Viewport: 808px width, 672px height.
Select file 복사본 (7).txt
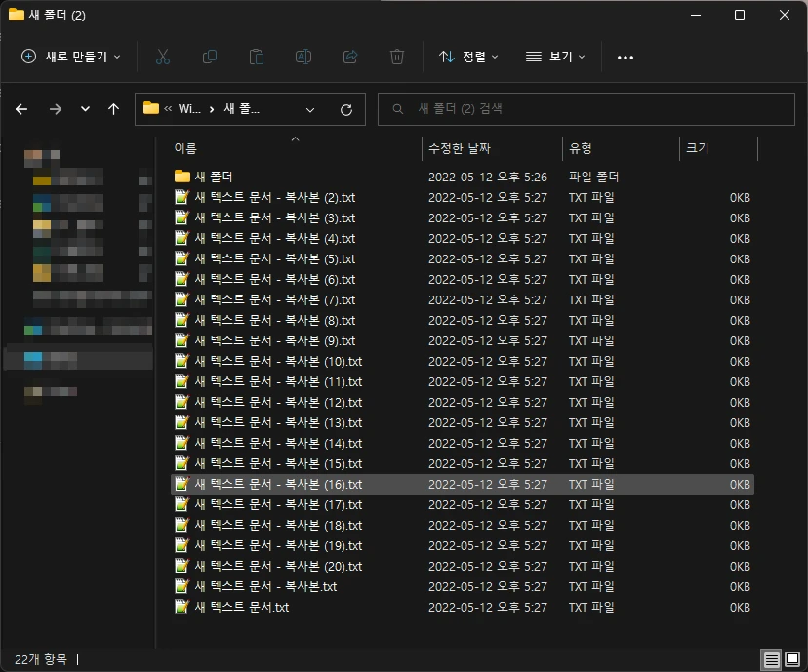(x=463, y=299)
